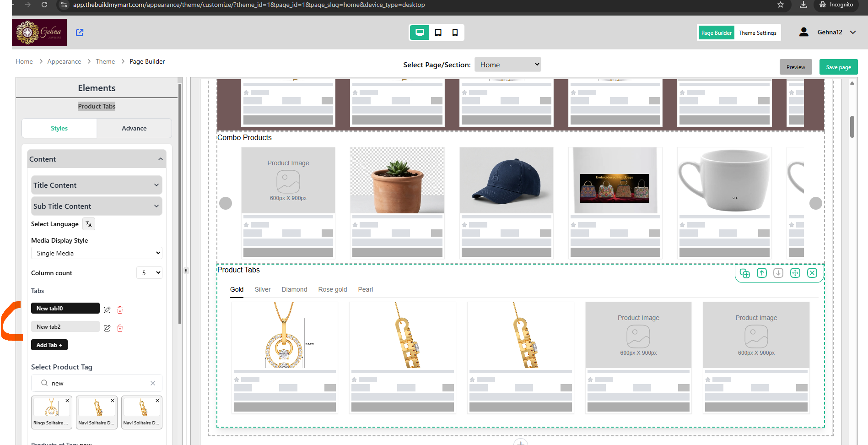Click the Rings Solitaire product chip thumbnail
The width and height of the screenshot is (868, 445).
[x=51, y=407]
